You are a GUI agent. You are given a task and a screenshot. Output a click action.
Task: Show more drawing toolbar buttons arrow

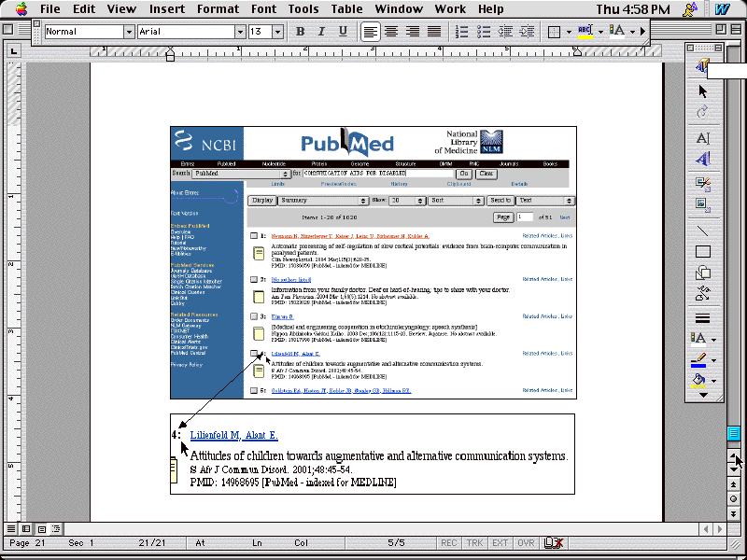point(703,395)
